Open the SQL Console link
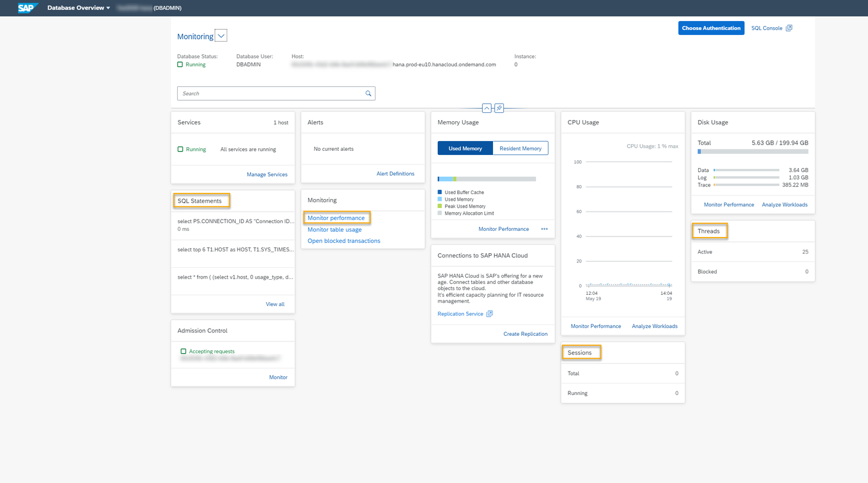Image resolution: width=868 pixels, height=483 pixels. click(767, 28)
